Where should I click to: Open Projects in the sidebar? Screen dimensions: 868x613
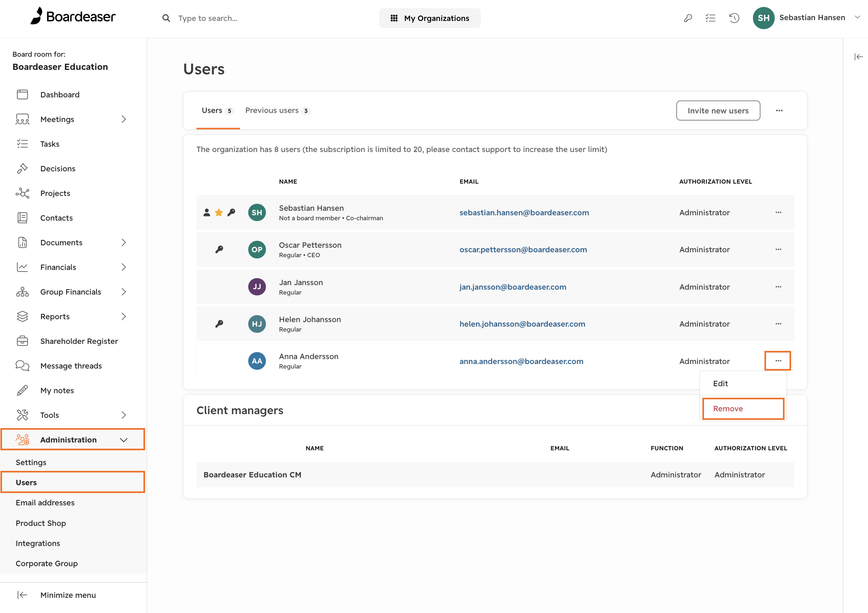click(x=55, y=193)
